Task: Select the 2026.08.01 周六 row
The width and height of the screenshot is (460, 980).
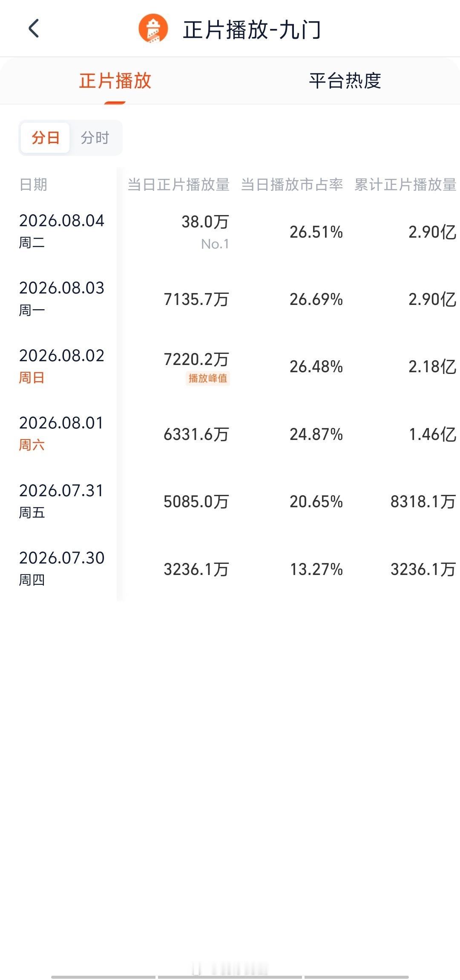Action: click(230, 434)
